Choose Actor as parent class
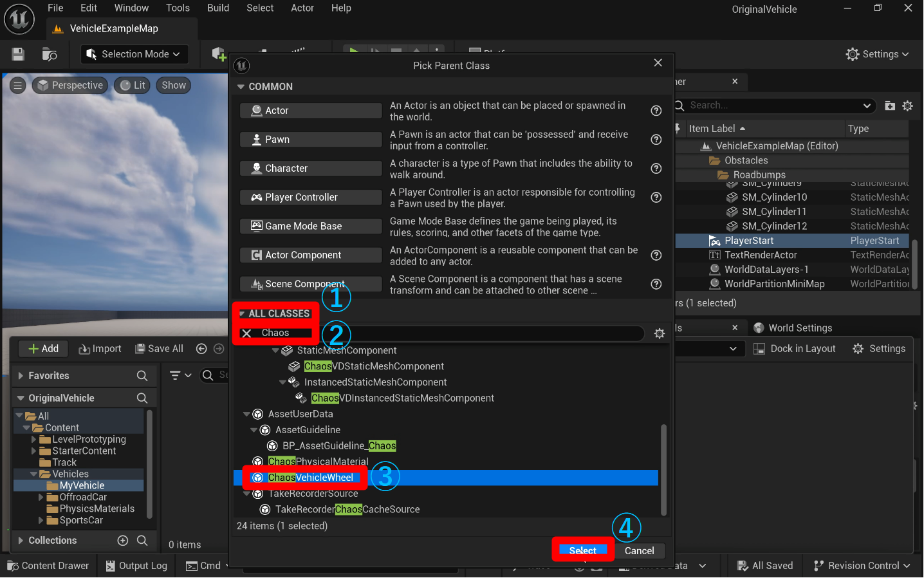The image size is (924, 578). pyautogui.click(x=311, y=111)
